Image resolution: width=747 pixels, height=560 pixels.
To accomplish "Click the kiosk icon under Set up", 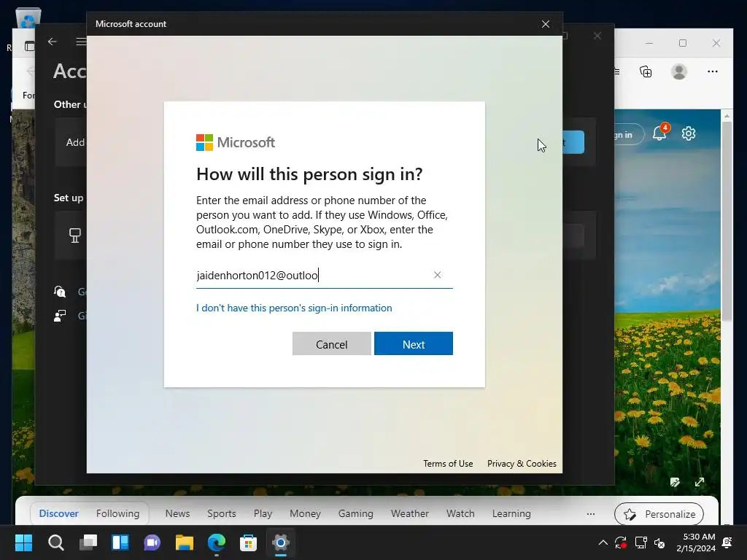I will click(75, 236).
